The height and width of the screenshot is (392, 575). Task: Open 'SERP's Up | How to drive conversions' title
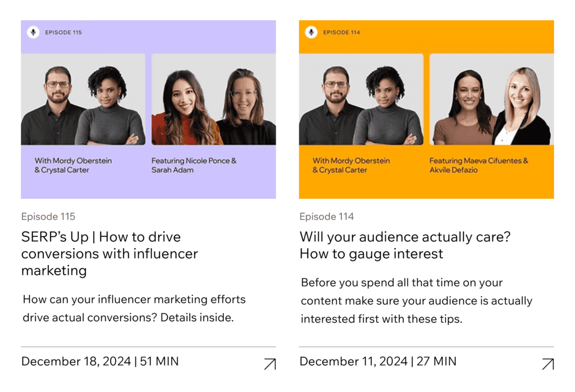[109, 253]
